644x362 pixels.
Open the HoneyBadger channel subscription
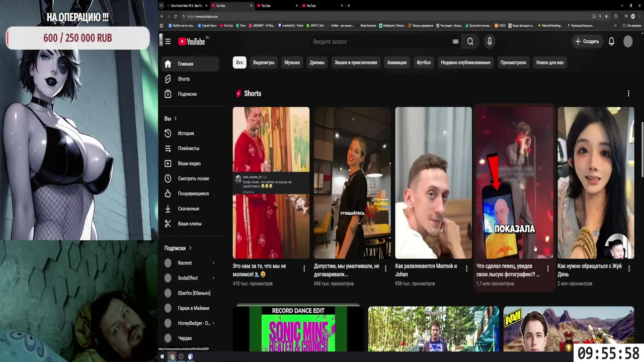[191, 323]
